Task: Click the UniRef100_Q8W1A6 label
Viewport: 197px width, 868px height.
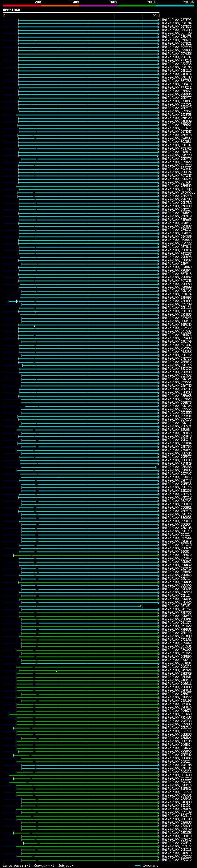Action: coord(176,389)
